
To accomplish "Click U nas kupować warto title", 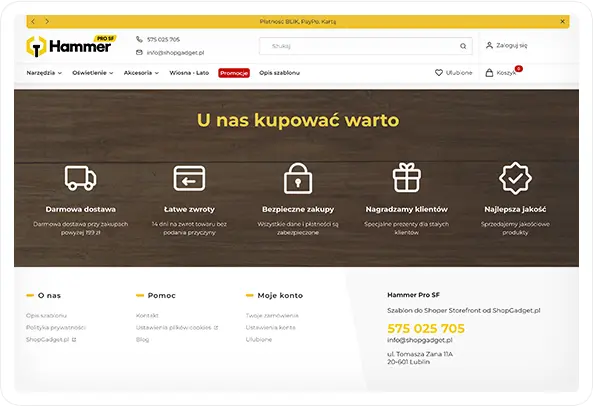I will pyautogui.click(x=298, y=120).
